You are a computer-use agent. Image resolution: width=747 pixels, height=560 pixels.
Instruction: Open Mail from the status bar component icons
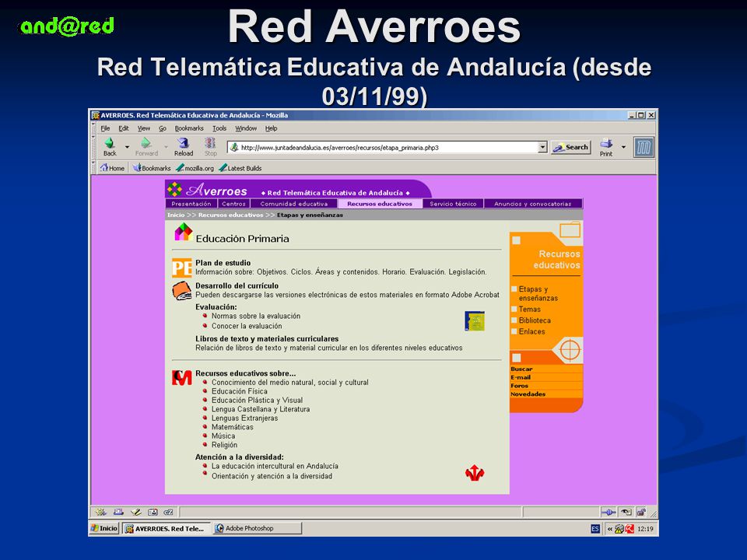pos(118,513)
